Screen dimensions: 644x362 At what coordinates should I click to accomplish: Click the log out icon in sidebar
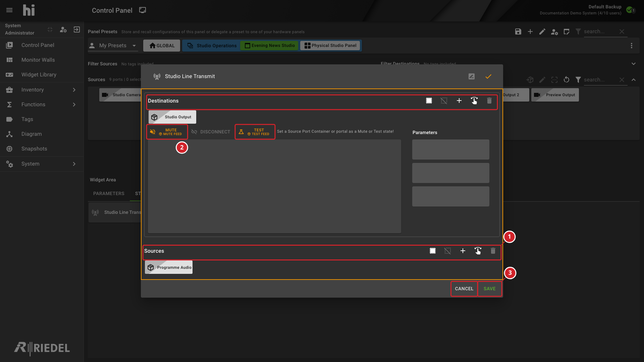point(77,29)
